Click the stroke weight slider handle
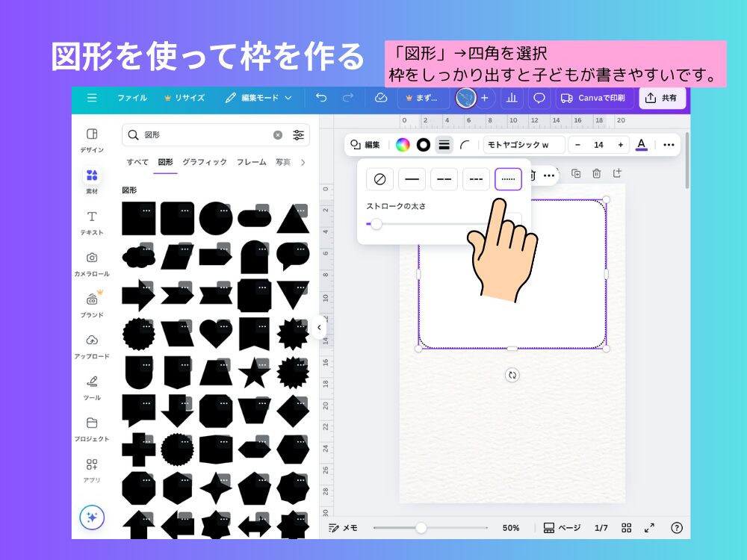Image resolution: width=747 pixels, height=560 pixels. click(x=376, y=224)
